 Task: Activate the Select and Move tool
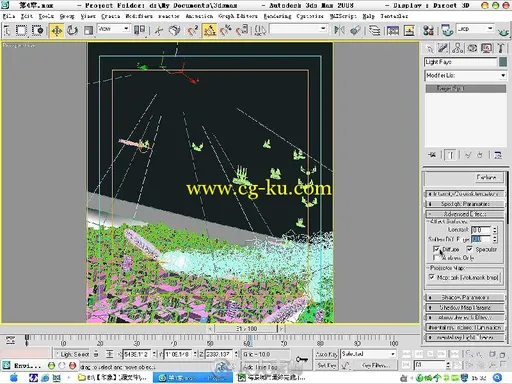[57, 31]
